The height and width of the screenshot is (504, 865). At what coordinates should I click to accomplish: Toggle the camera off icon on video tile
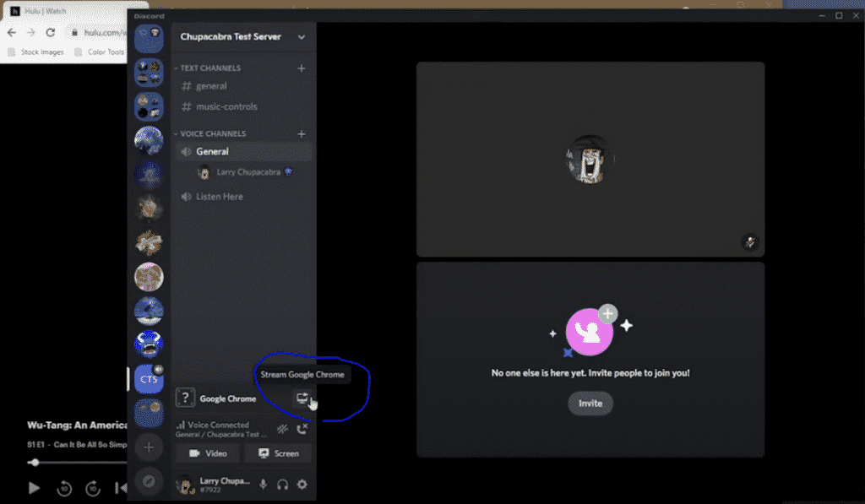click(748, 243)
